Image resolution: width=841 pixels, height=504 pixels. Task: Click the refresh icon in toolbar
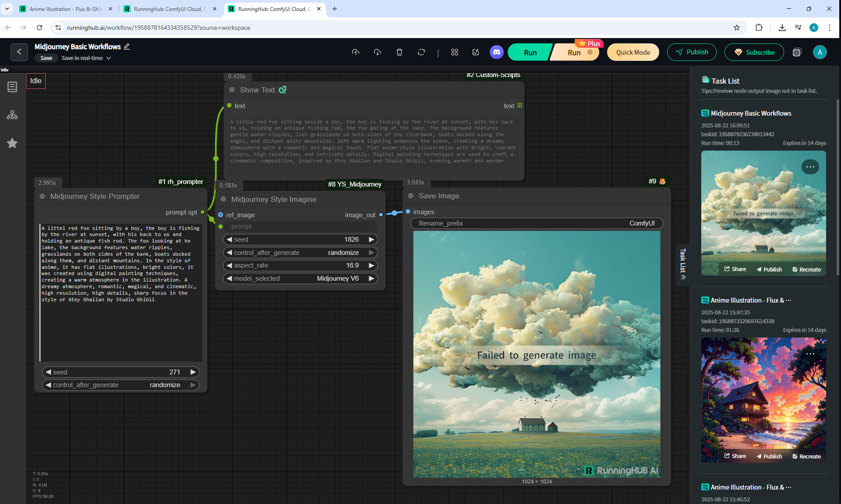(421, 52)
